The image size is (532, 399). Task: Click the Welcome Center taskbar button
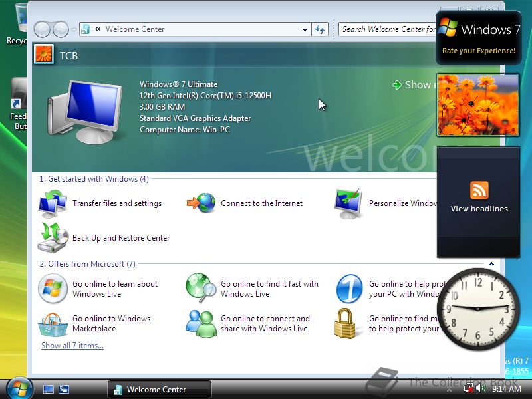click(x=160, y=389)
